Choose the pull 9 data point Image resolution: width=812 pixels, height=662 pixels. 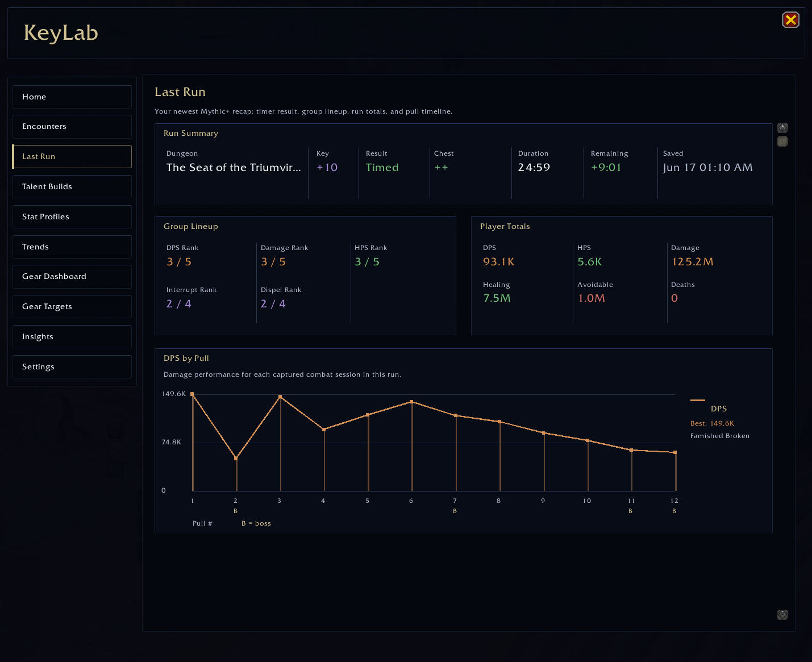click(x=544, y=433)
